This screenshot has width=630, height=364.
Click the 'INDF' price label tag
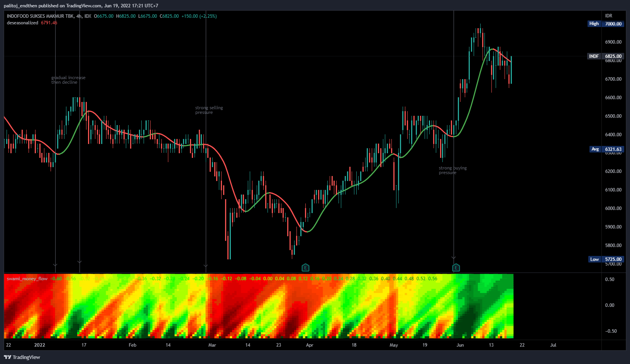(594, 56)
